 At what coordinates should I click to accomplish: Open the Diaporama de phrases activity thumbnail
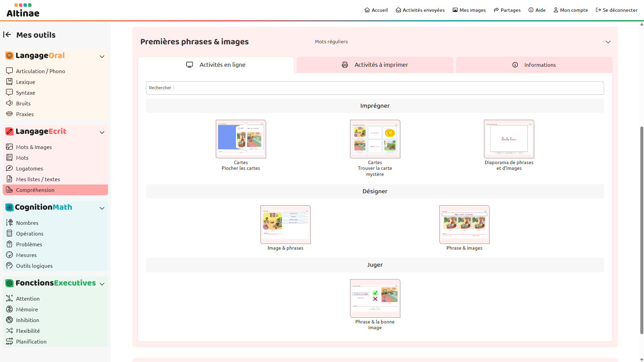click(x=509, y=139)
